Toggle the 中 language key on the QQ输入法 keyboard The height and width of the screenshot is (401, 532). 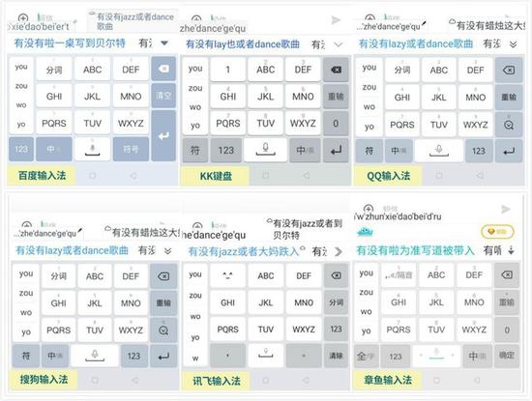coord(399,151)
